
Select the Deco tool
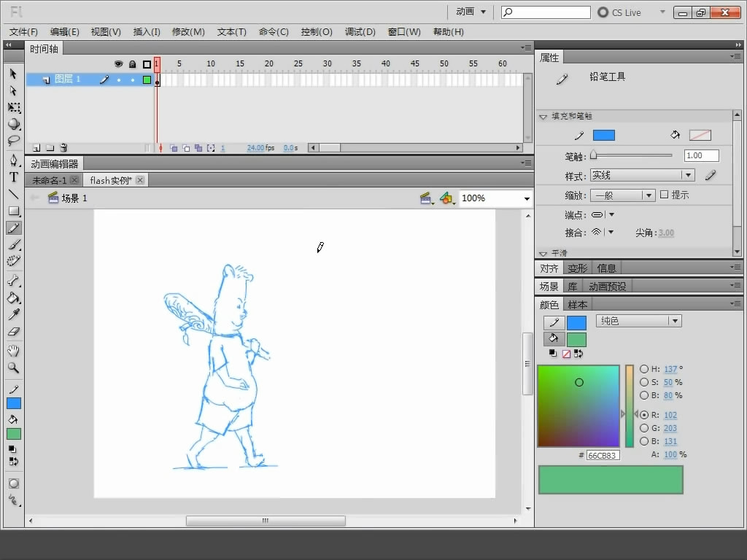pyautogui.click(x=13, y=261)
